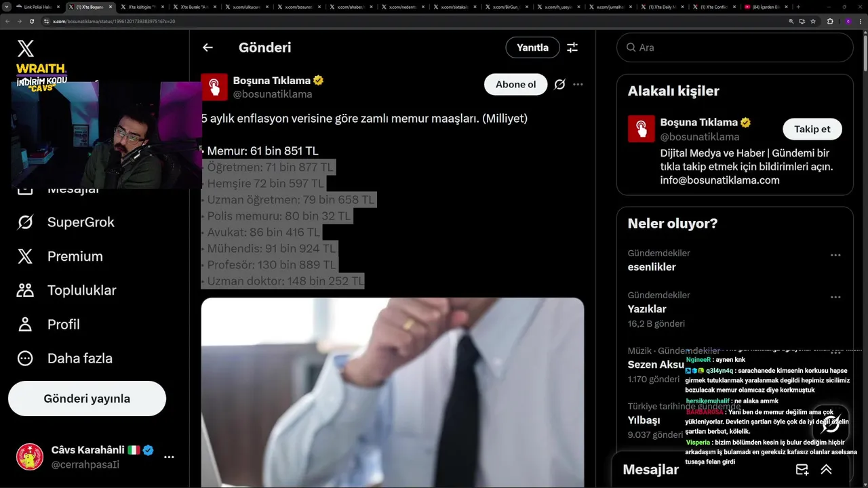Open info@bosunatiklama.com link
Viewport: 868px width, 488px height.
click(719, 180)
